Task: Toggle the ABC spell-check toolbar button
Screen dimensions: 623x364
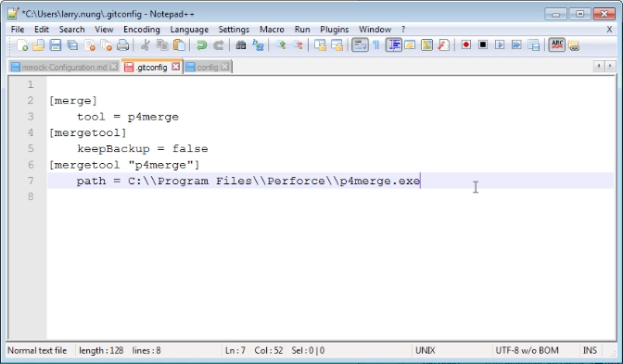Action: tap(556, 44)
